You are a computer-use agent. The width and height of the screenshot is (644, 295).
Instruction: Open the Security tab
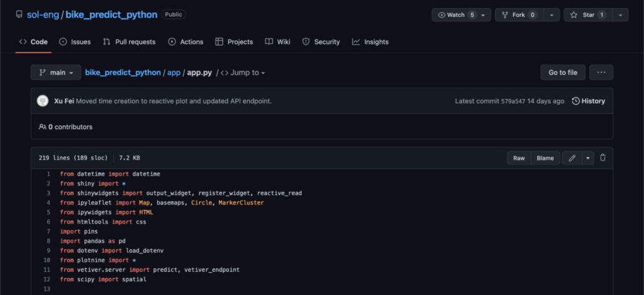(x=321, y=42)
